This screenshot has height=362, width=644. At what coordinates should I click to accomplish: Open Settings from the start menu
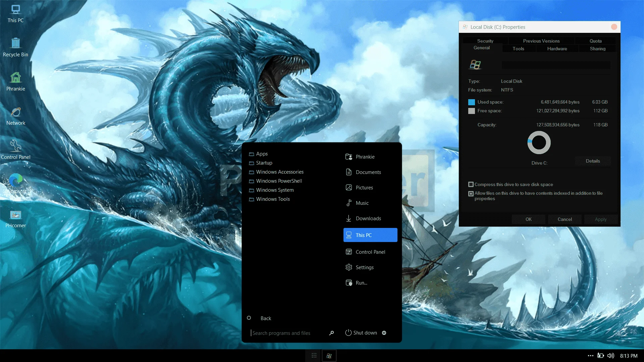point(370,267)
